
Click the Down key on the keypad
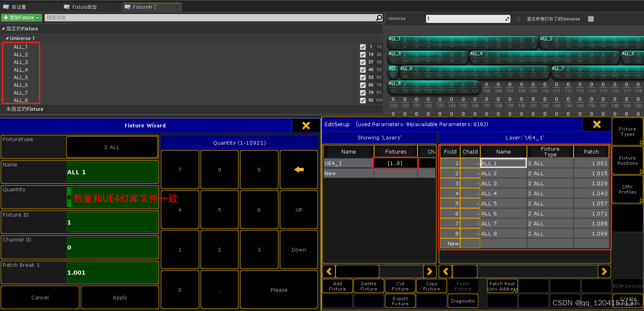click(299, 250)
